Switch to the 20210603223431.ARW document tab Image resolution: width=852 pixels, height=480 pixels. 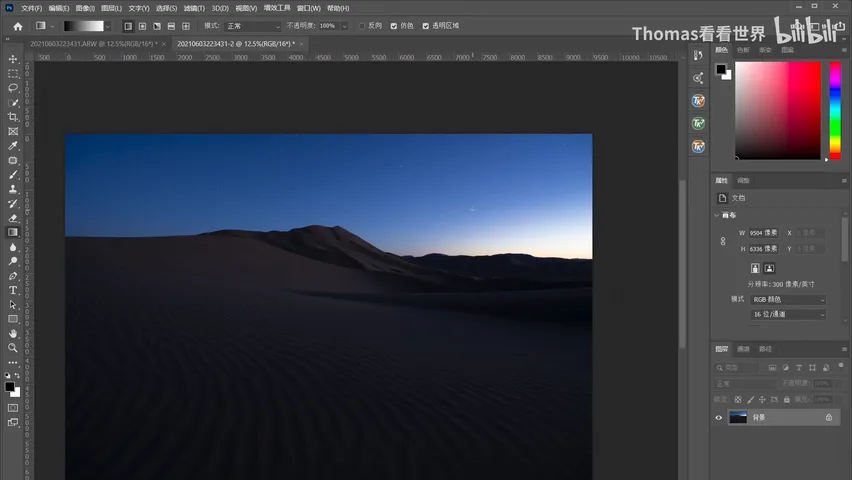coord(93,43)
